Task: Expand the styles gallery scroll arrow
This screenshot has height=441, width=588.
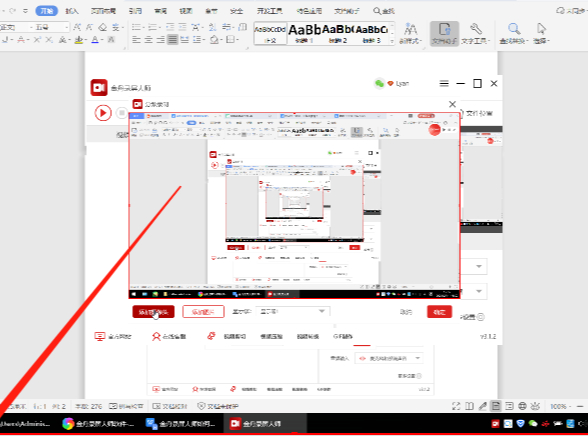Action: pyautogui.click(x=392, y=41)
